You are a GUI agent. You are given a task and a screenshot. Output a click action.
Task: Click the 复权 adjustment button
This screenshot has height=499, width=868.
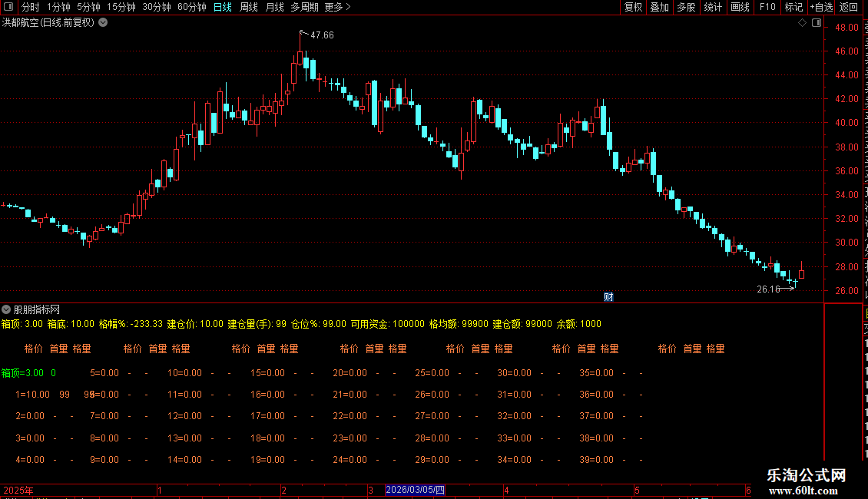[x=633, y=7]
